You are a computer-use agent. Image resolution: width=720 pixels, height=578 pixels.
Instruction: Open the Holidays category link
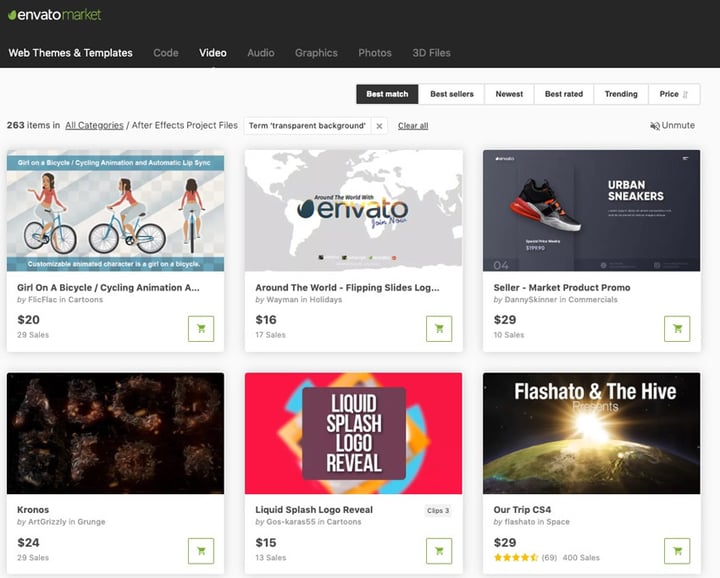pyautogui.click(x=326, y=300)
